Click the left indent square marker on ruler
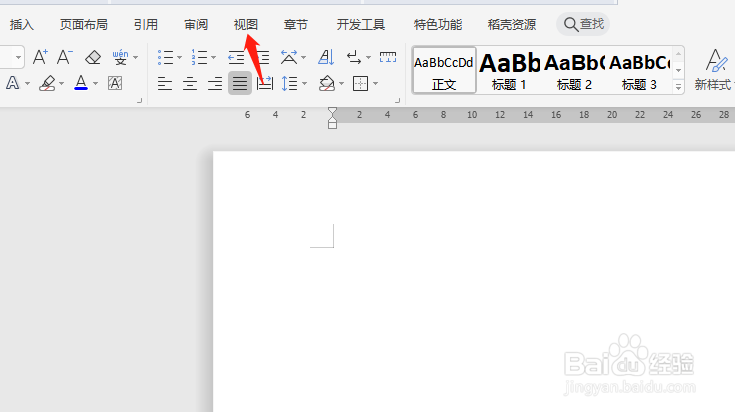Image resolution: width=735 pixels, height=412 pixels. [332, 125]
